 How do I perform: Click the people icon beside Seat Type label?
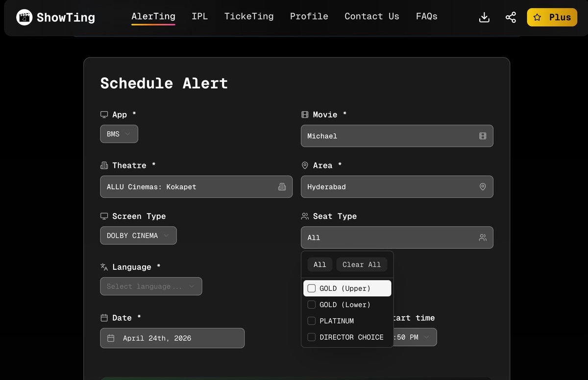[x=305, y=216]
